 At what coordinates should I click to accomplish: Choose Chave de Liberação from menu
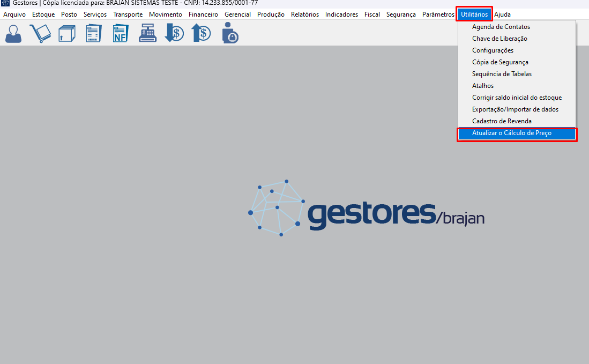coord(499,39)
